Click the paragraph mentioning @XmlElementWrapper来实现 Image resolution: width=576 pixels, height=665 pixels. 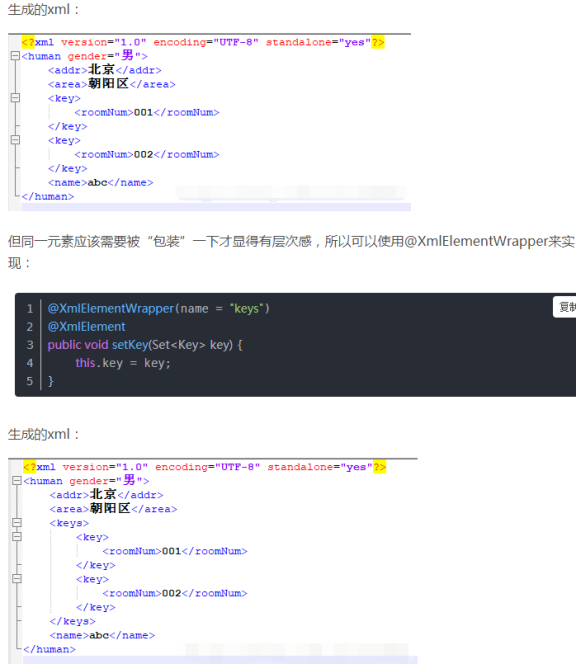point(291,252)
